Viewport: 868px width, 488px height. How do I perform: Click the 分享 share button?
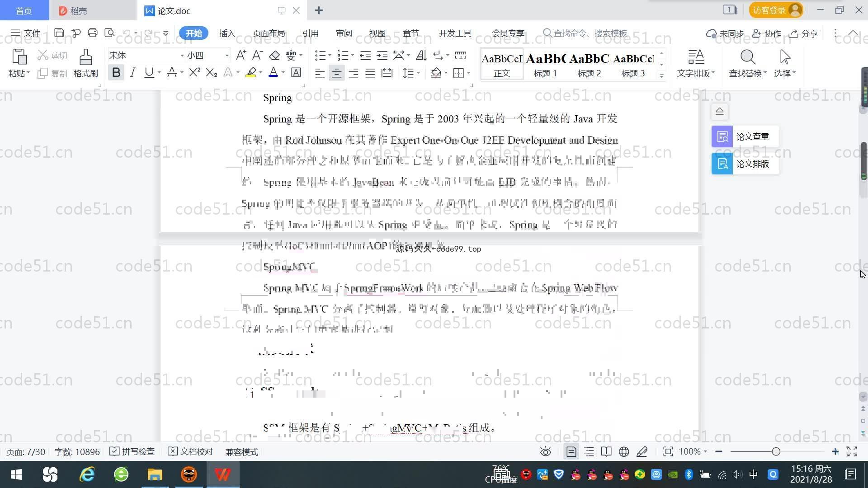click(x=803, y=33)
